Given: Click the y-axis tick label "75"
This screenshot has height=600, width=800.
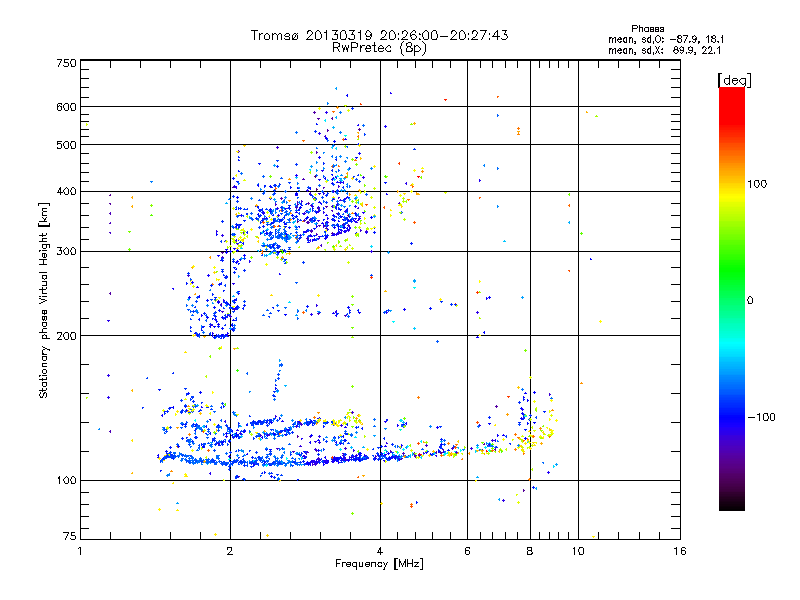Looking at the screenshot, I should 70,536.
